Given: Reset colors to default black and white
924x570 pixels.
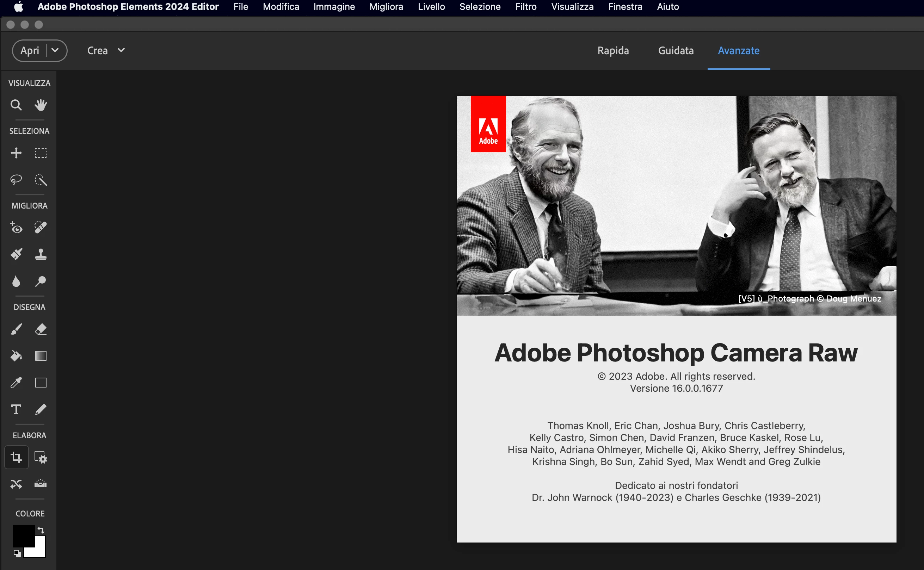Looking at the screenshot, I should [x=17, y=553].
